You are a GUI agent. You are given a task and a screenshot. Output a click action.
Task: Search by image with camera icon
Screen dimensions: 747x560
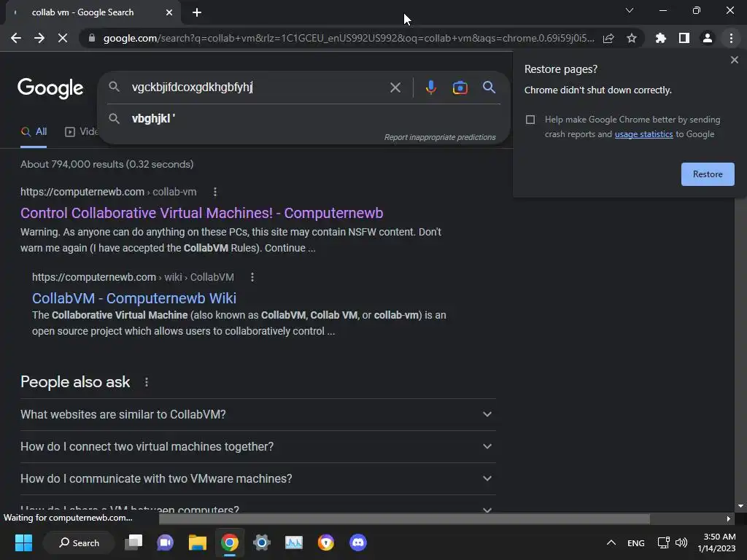[x=460, y=87]
